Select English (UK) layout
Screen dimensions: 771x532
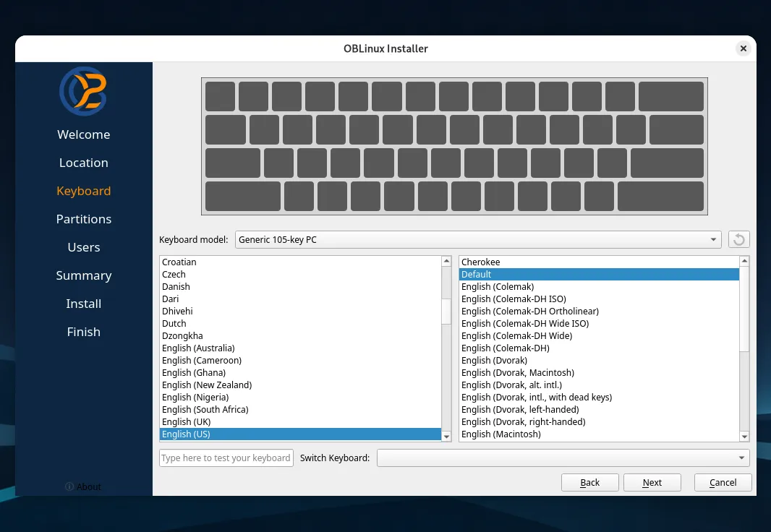[300, 421]
